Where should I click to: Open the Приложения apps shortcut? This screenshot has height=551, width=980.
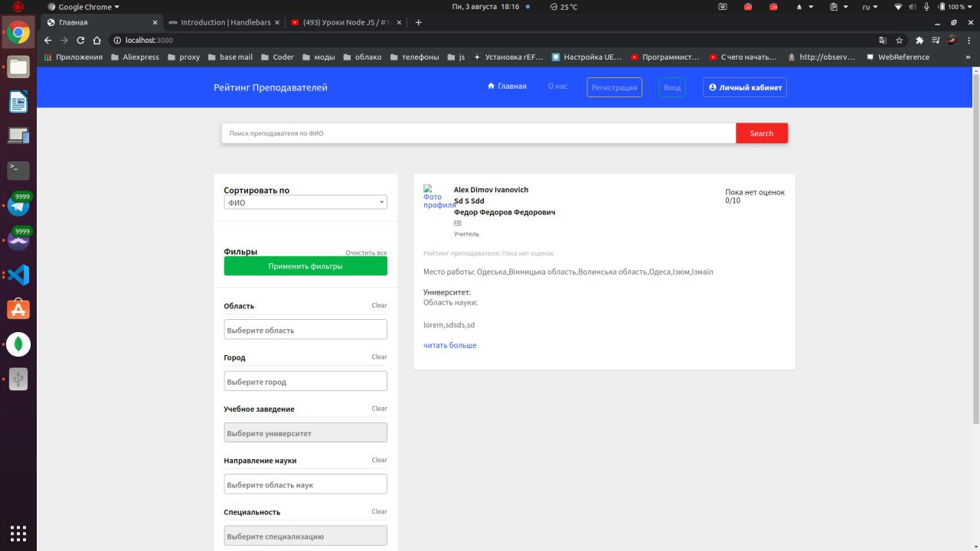pos(73,57)
